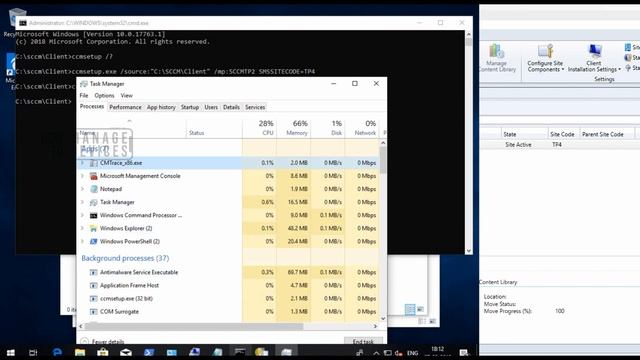Click the Windows PowerShell process icon

[93, 241]
